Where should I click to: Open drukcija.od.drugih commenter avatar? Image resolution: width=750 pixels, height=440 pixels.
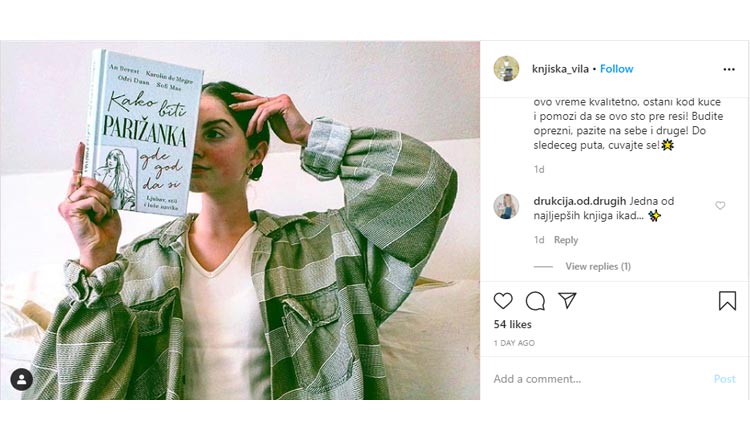506,207
